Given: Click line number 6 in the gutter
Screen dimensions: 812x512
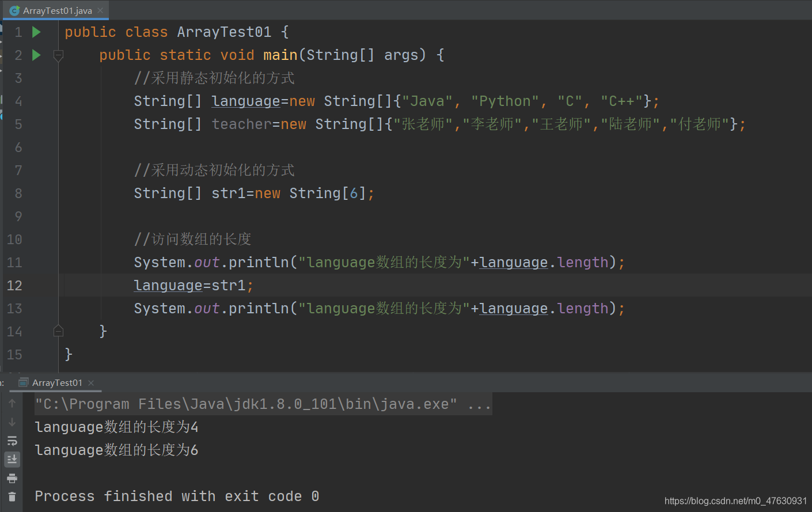Looking at the screenshot, I should [x=18, y=147].
